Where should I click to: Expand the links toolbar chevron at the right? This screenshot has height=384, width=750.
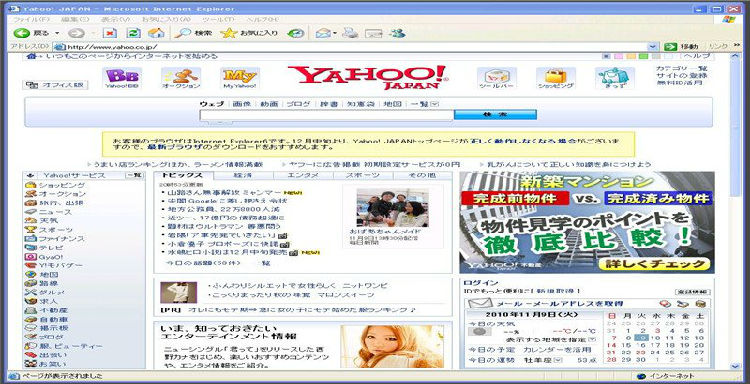point(737,46)
